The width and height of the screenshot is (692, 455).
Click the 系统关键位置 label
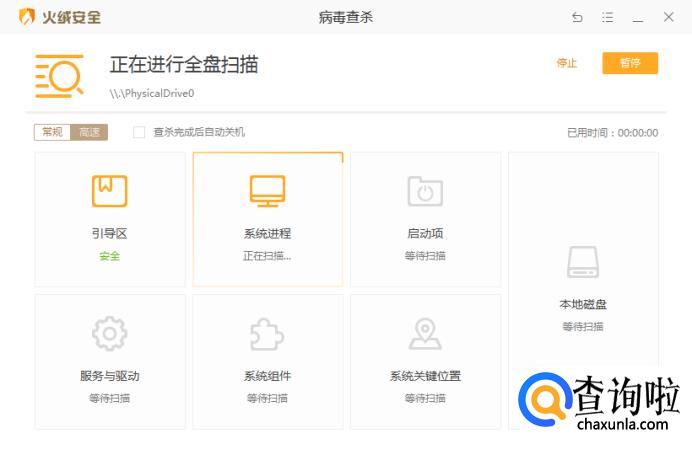coord(425,376)
